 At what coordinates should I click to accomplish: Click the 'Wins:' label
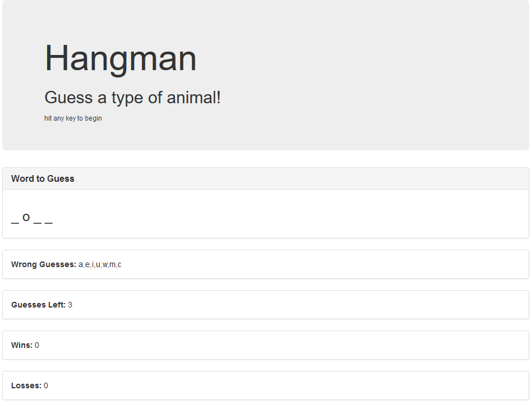coord(22,345)
